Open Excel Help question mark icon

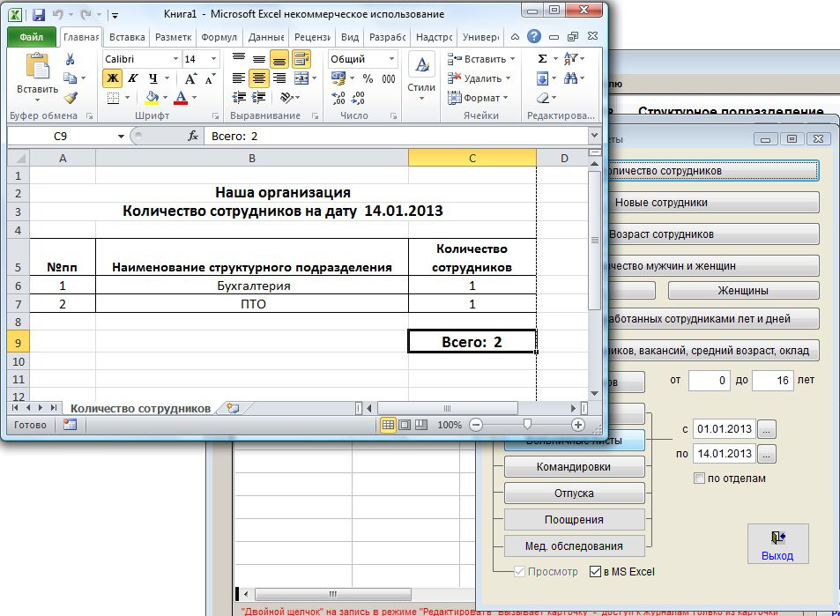tap(533, 37)
